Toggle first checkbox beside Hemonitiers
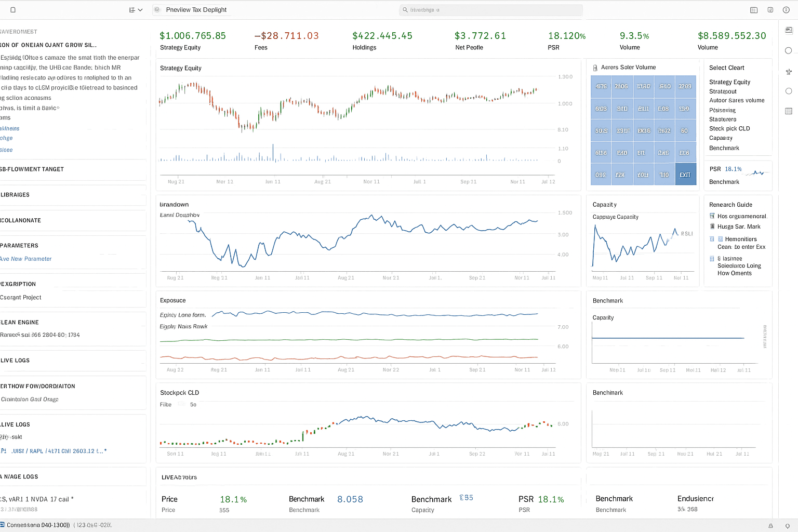 coord(712,239)
